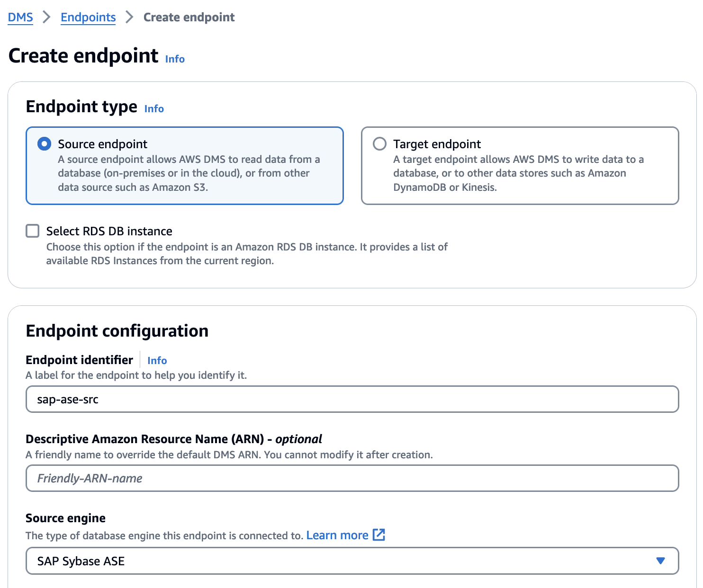Click the breadcrumb chevron after DMS
Viewport: 703px width, 588px height.
coord(46,18)
